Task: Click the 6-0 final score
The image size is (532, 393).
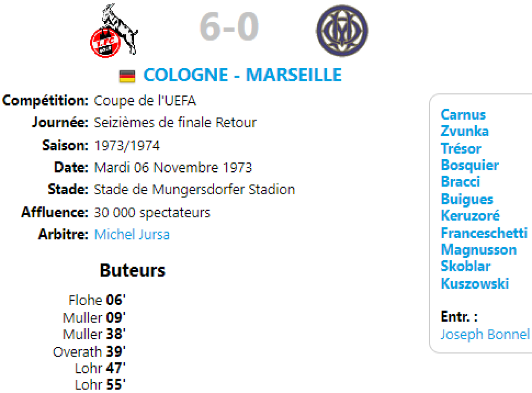Action: coord(229,27)
